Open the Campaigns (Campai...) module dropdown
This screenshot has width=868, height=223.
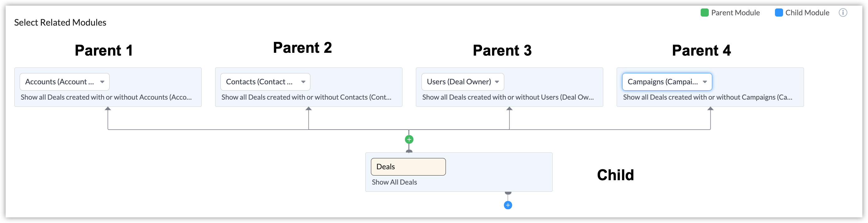(x=663, y=82)
